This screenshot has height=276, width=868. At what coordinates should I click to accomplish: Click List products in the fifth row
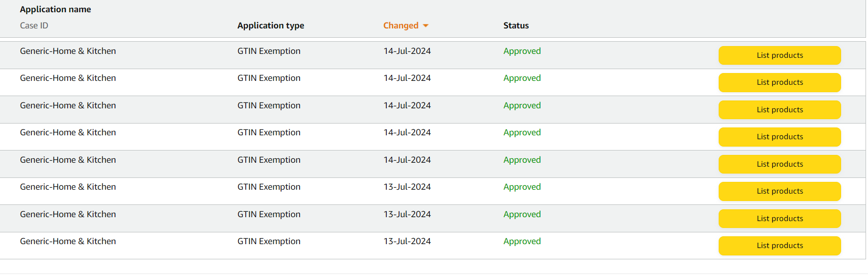coord(779,164)
